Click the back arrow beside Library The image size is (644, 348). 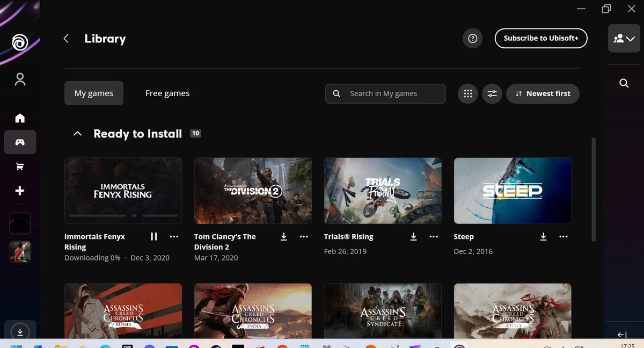(66, 39)
